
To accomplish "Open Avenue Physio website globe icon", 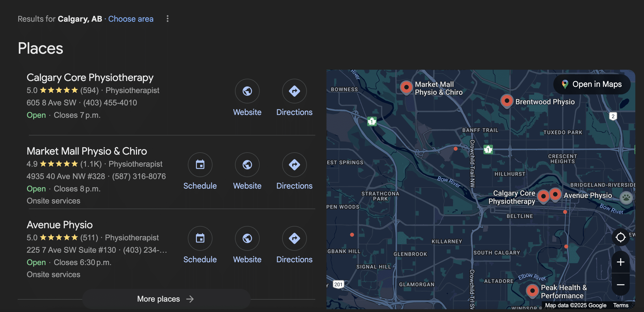I will 247,238.
